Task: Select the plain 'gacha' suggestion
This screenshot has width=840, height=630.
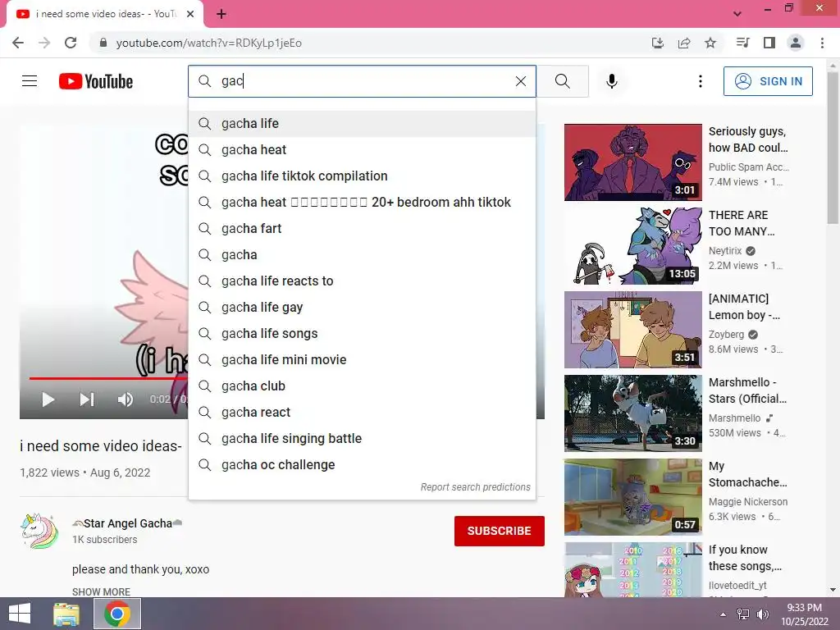Action: pos(362,255)
